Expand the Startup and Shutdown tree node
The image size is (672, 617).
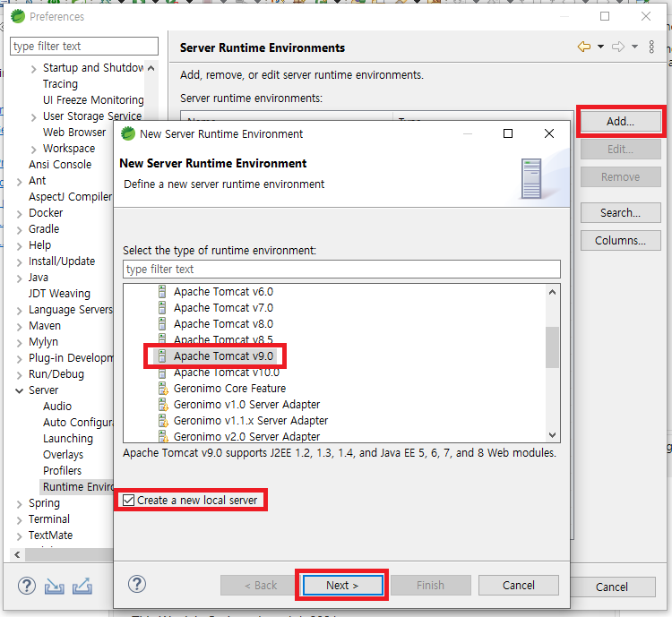(33, 69)
